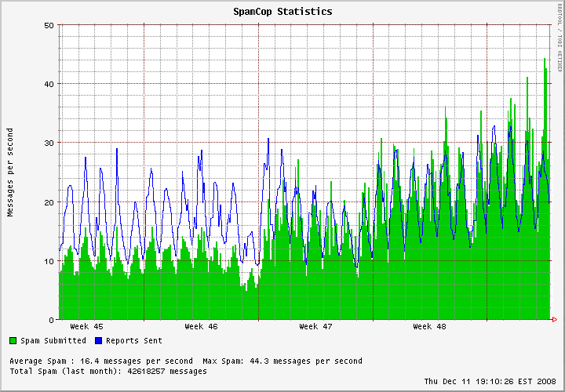The image size is (565, 392).
Task: Click the 0 value on the y-axis
Action: 52,320
